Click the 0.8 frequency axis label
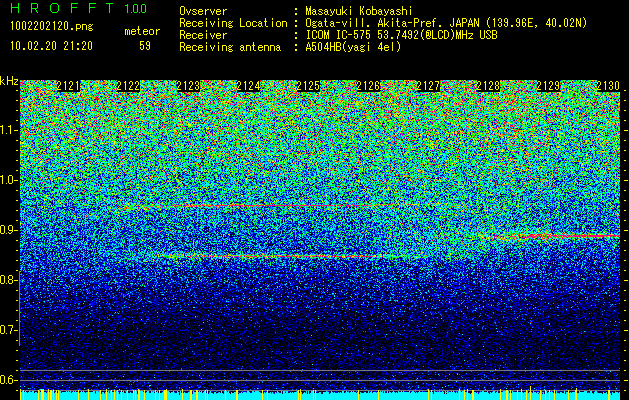 tap(9, 280)
